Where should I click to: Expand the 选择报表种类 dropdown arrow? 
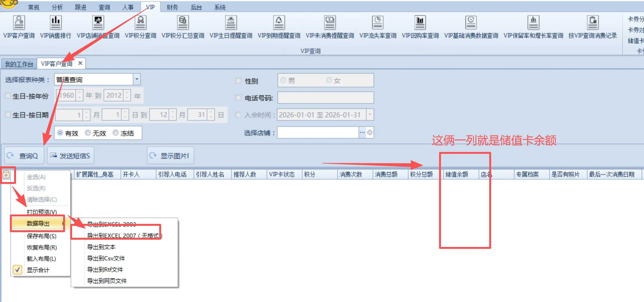click(x=137, y=79)
